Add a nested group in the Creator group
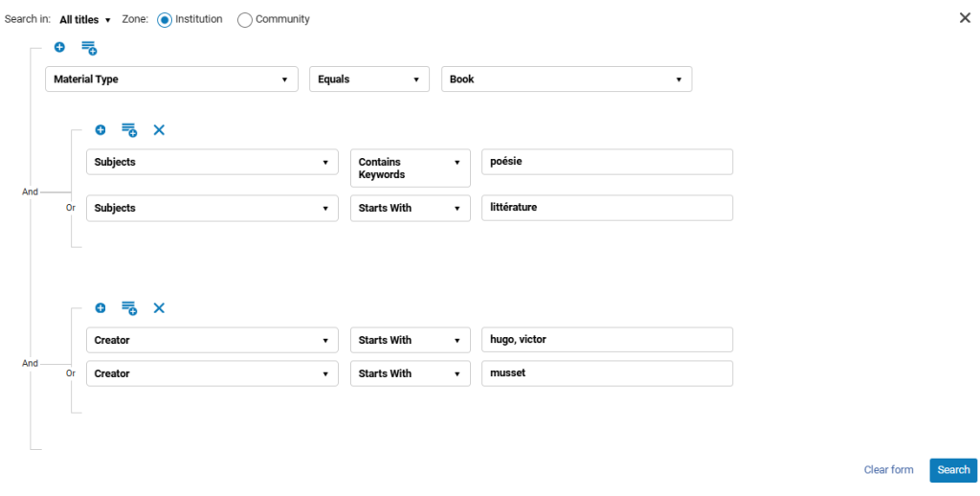Image resolution: width=980 pixels, height=496 pixels. coord(129,307)
